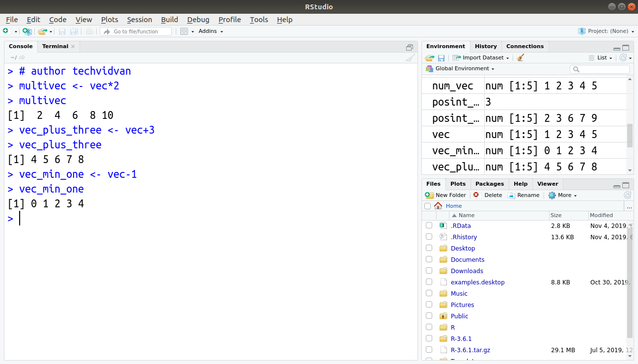Open the Tools menu
The height and width of the screenshot is (364, 638).
[x=259, y=20]
